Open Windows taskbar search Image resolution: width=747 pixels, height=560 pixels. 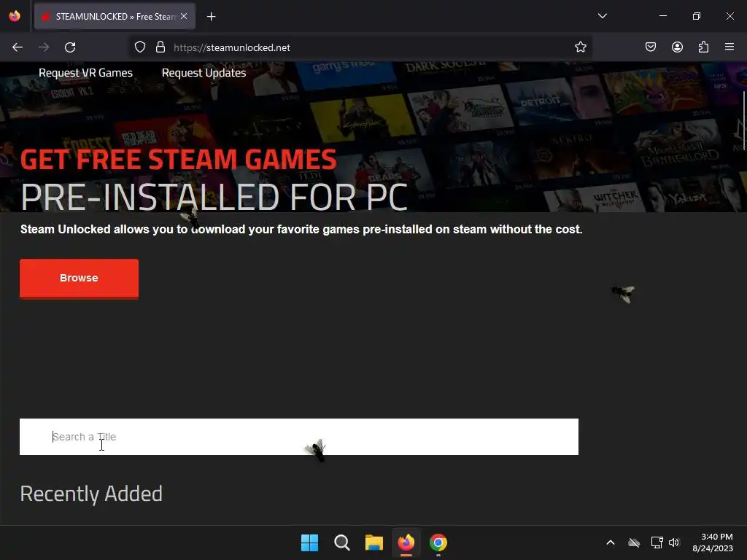tap(342, 542)
